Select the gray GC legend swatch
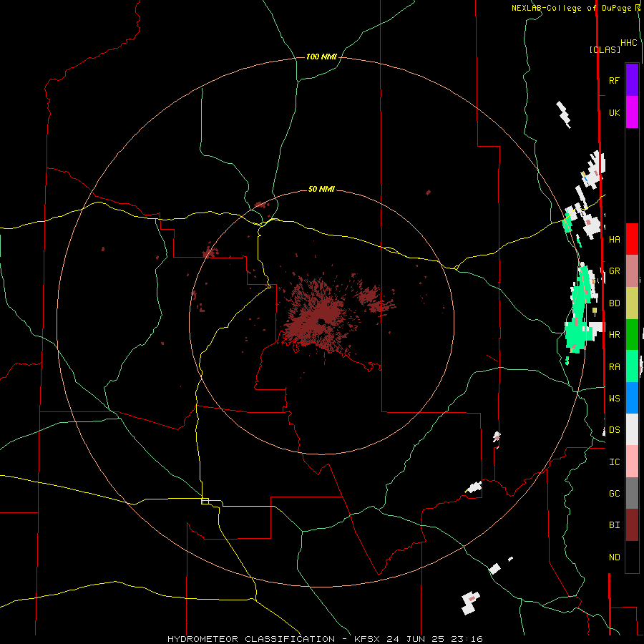The height and width of the screenshot is (644, 644). (632, 493)
